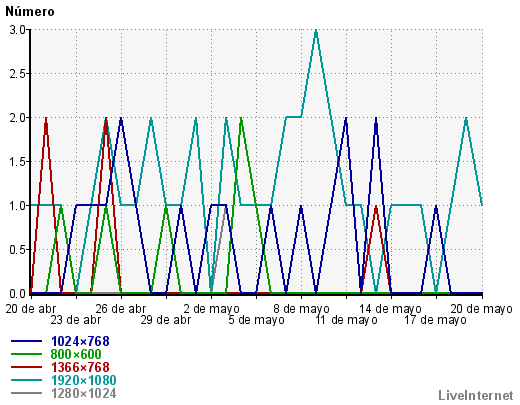Click the 1.0 y-axis value
Screen dimensions: 520x405
click(x=18, y=206)
